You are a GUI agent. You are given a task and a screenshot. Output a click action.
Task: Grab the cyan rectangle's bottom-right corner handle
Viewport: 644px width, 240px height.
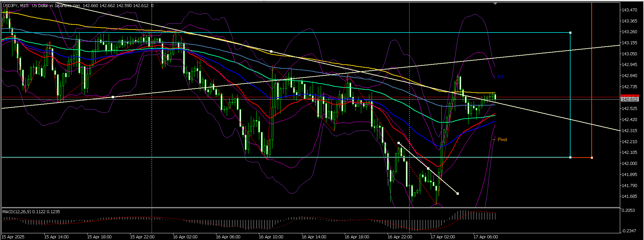pyautogui.click(x=570, y=157)
